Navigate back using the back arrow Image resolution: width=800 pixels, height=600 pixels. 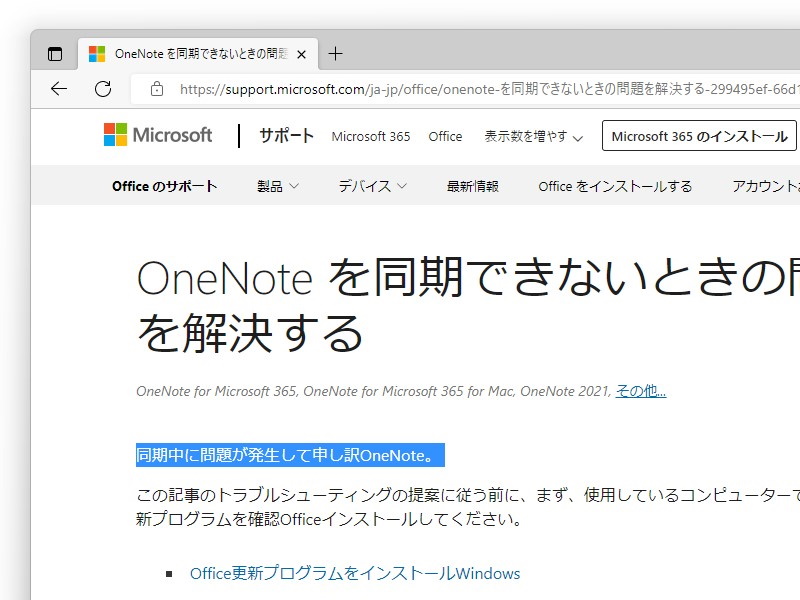[58, 88]
